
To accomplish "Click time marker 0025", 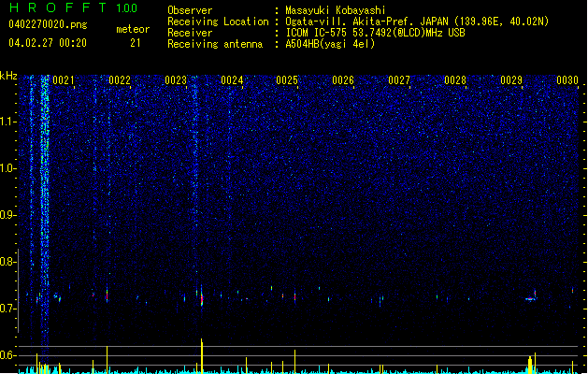I will tap(287, 79).
